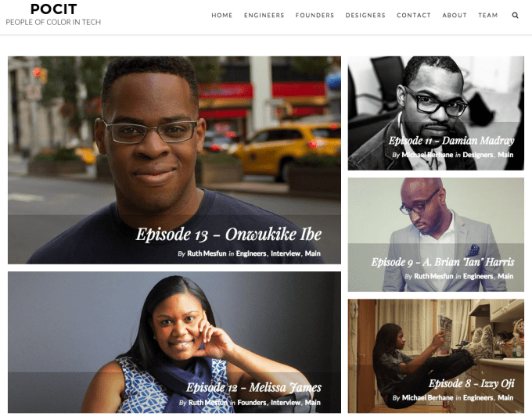
Task: Visit the TEAM navigation item
Action: 488,16
